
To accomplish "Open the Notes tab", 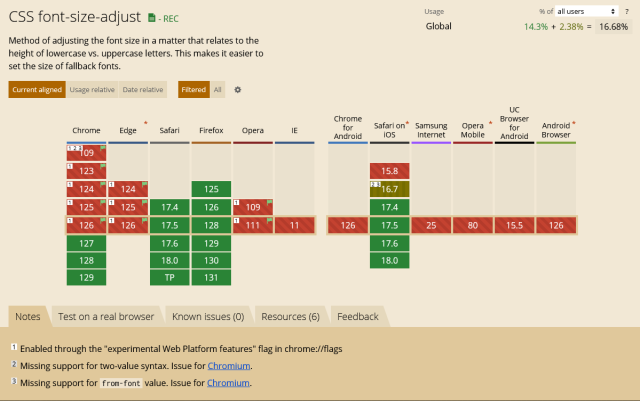I will click(28, 316).
